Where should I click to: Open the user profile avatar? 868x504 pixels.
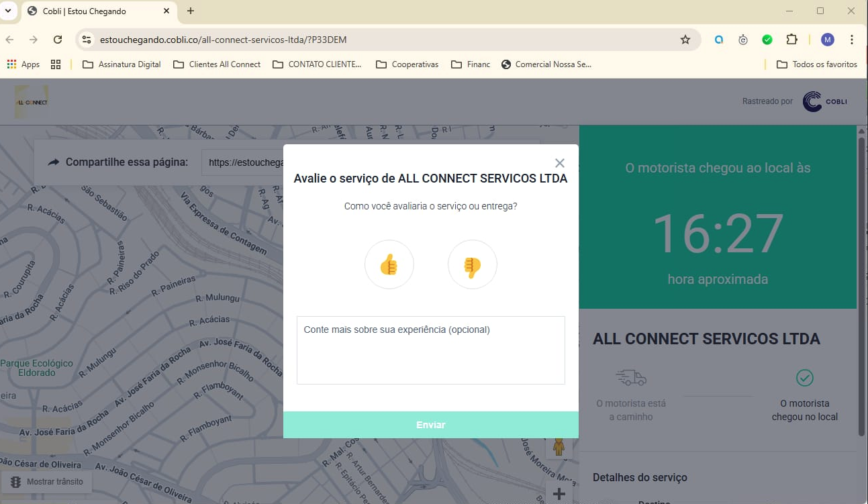pyautogui.click(x=828, y=40)
